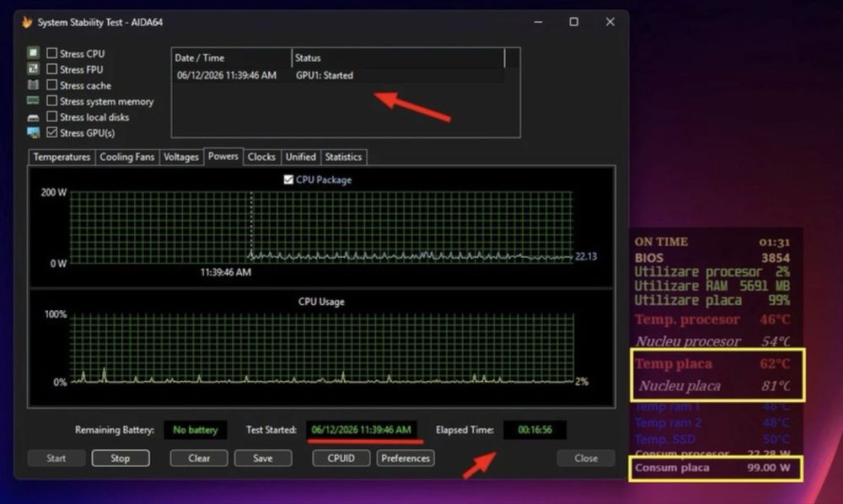Open the Statistics tab
843x504 pixels.
(x=344, y=157)
